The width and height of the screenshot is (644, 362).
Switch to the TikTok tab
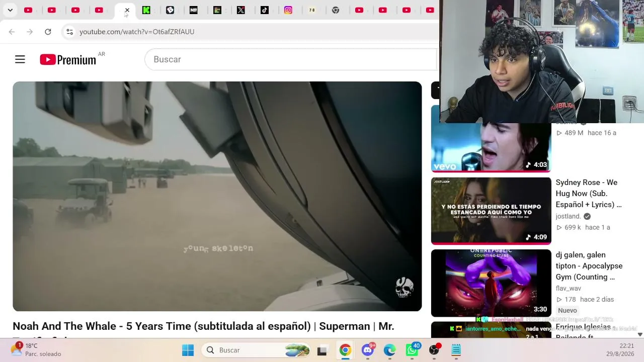point(265,10)
